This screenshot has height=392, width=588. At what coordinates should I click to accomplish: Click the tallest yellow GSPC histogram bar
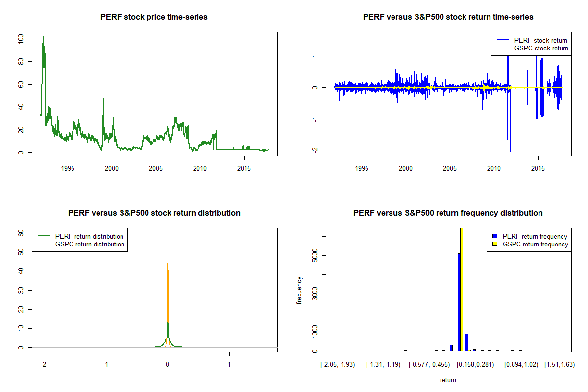(x=461, y=289)
